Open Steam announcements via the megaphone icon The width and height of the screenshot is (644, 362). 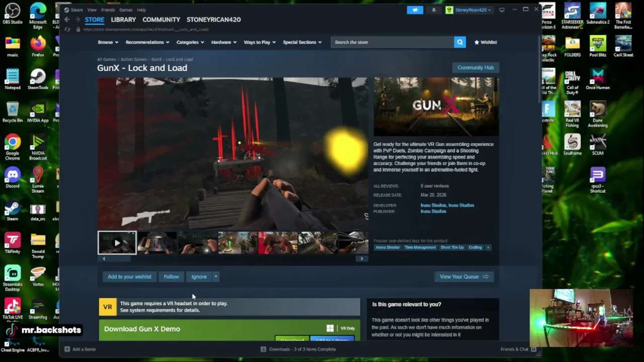click(415, 10)
